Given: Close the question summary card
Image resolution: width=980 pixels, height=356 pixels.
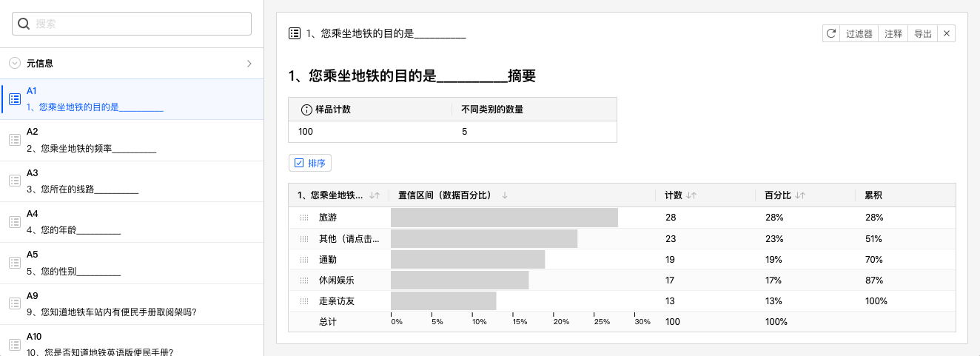Looking at the screenshot, I should (946, 33).
